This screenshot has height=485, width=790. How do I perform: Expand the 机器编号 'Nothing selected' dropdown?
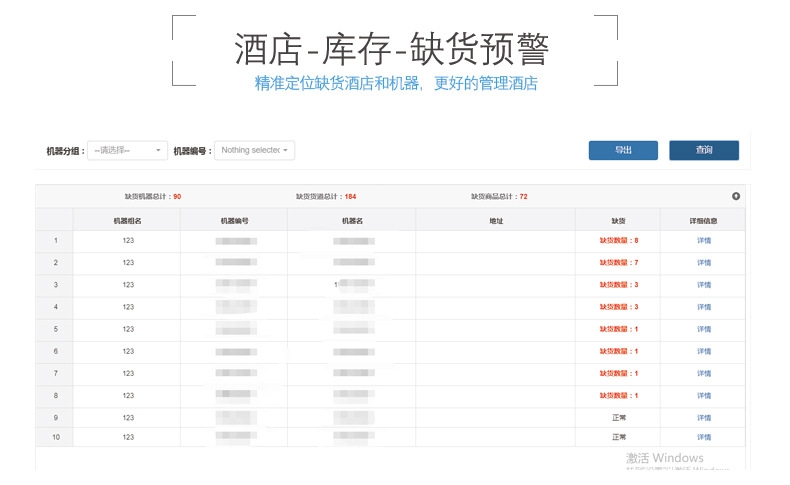tap(255, 150)
